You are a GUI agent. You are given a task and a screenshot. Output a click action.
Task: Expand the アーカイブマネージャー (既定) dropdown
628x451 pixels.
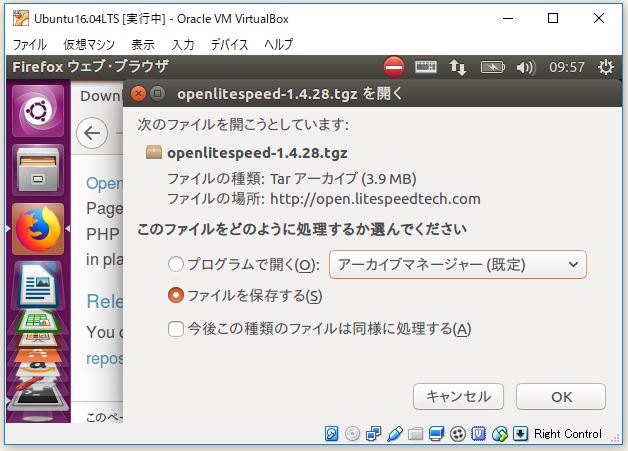458,264
